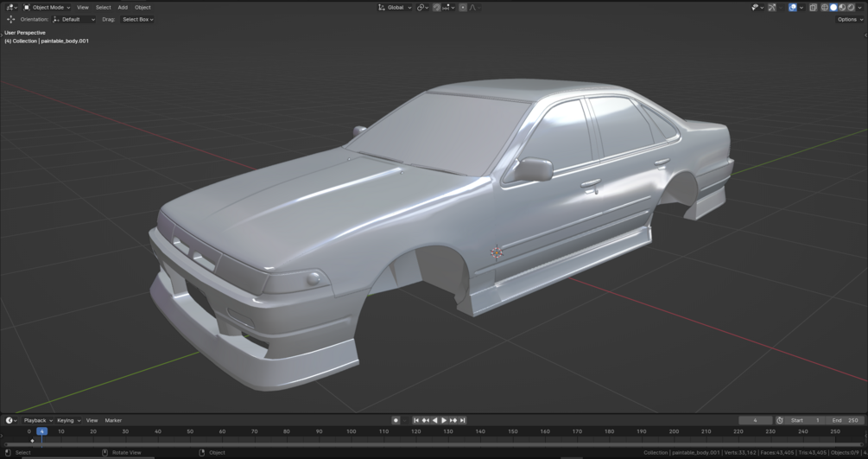
Task: Open timeline editor type menu
Action: point(11,420)
